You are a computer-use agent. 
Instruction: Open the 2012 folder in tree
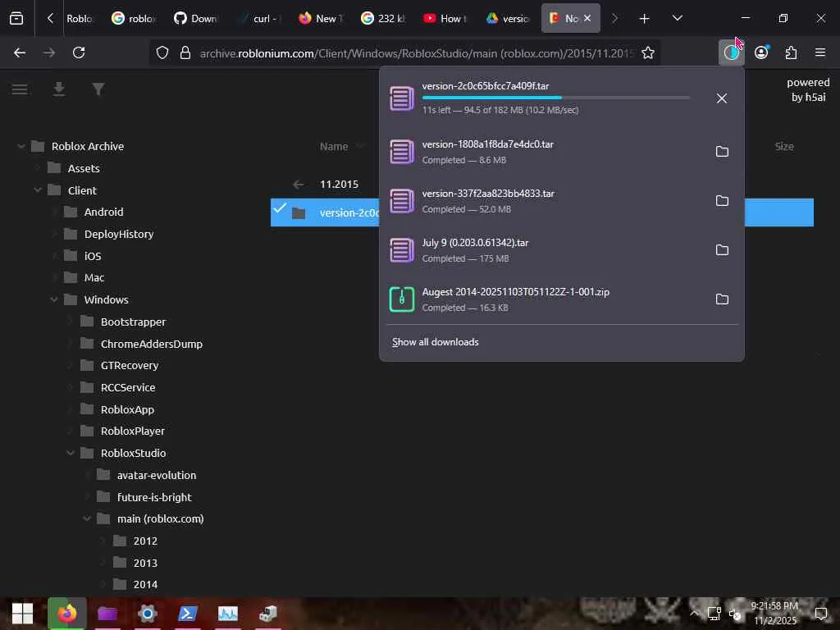point(135,541)
